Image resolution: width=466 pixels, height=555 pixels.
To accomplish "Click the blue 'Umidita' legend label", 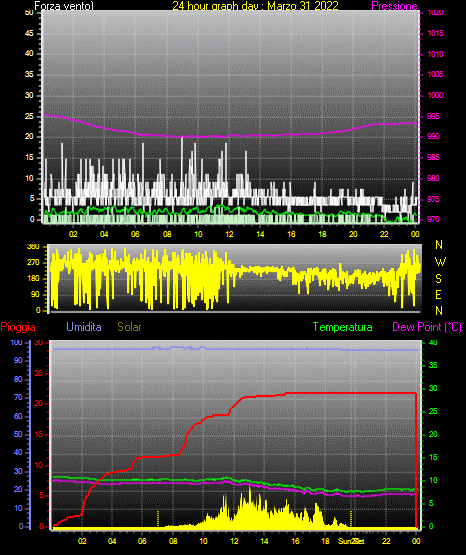I will (84, 327).
